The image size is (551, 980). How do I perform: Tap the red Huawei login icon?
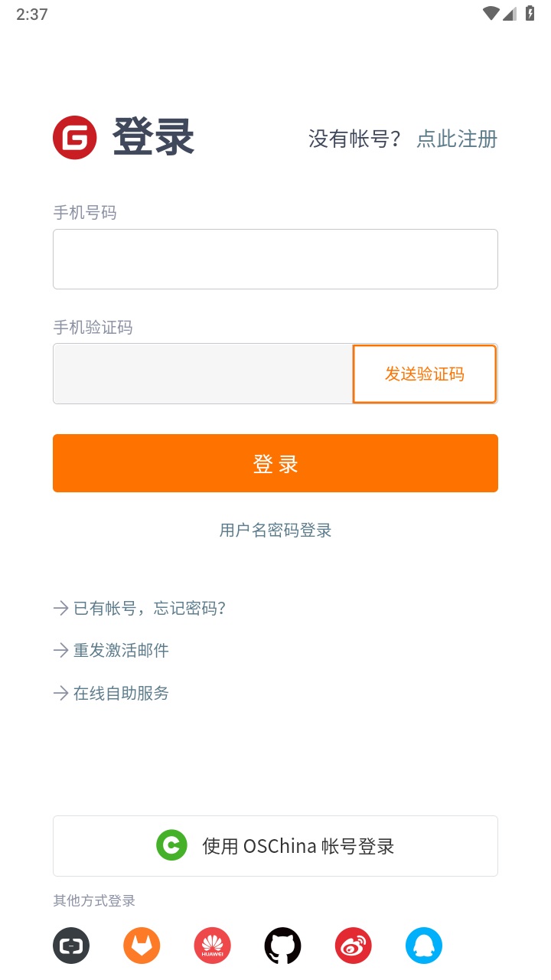(x=212, y=946)
